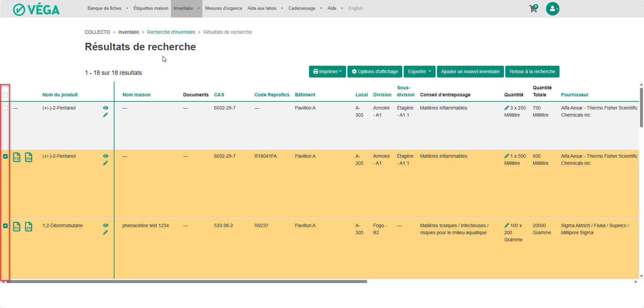Click the VÉGA logo

pyautogui.click(x=36, y=9)
